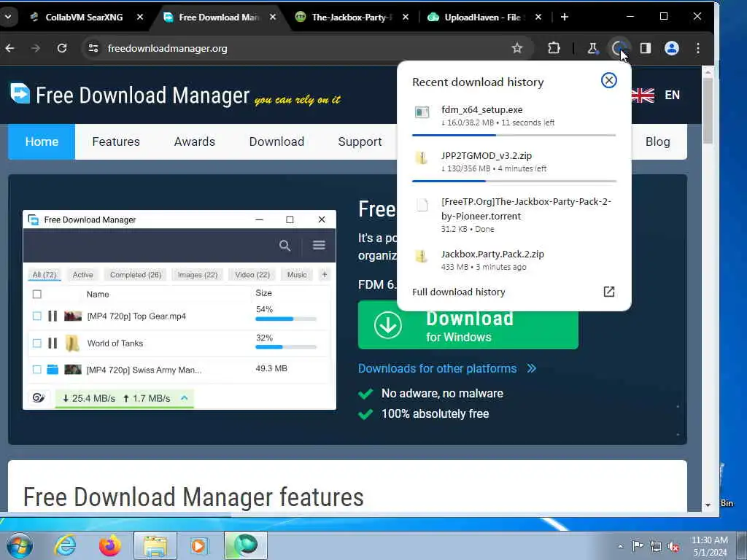This screenshot has height=560, width=747.
Task: Close the UploadHaven tab
Action: tap(538, 17)
